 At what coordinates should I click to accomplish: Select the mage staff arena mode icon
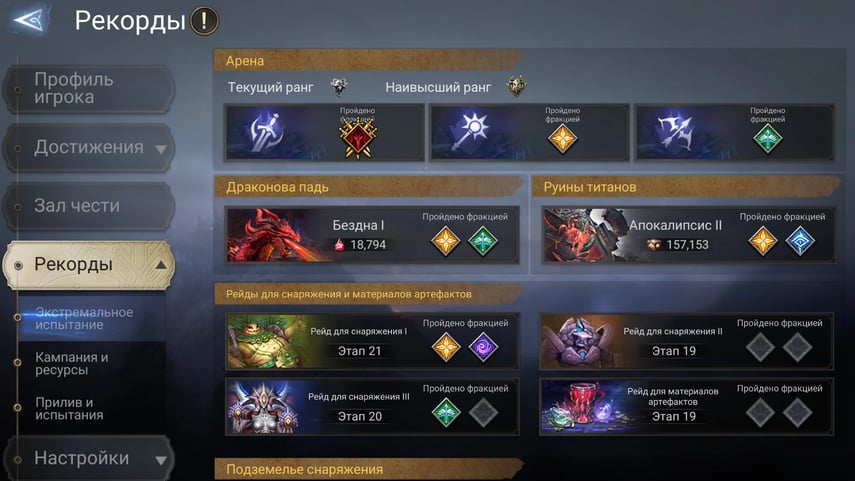coord(471,133)
